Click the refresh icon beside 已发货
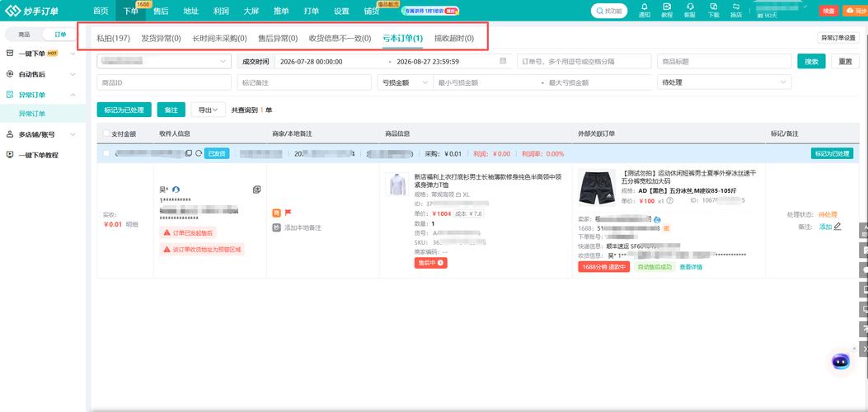 199,153
